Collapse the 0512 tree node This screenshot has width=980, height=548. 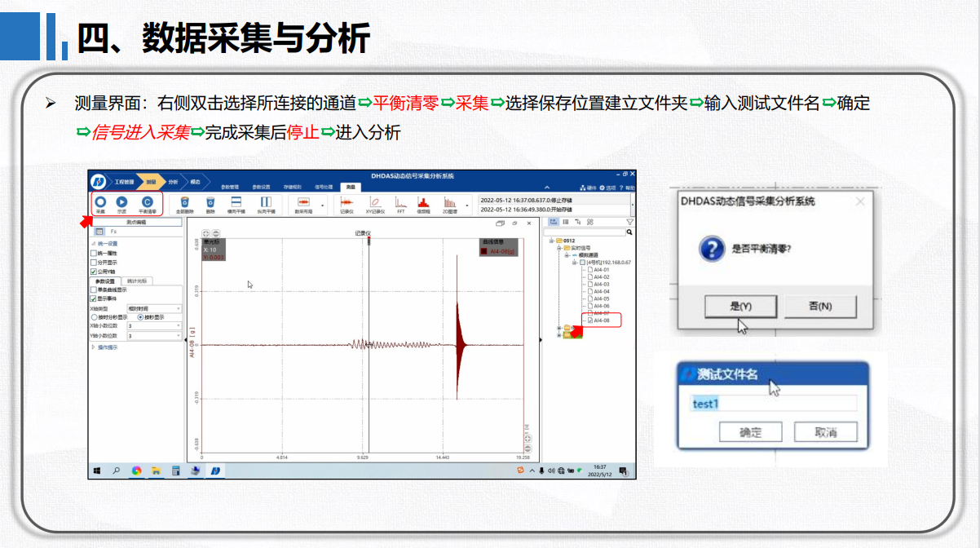coord(551,241)
